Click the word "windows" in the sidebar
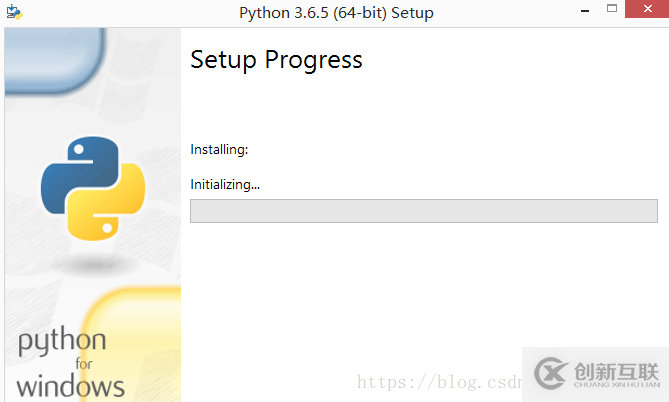Viewport: 669px width, 402px height. pos(70,385)
